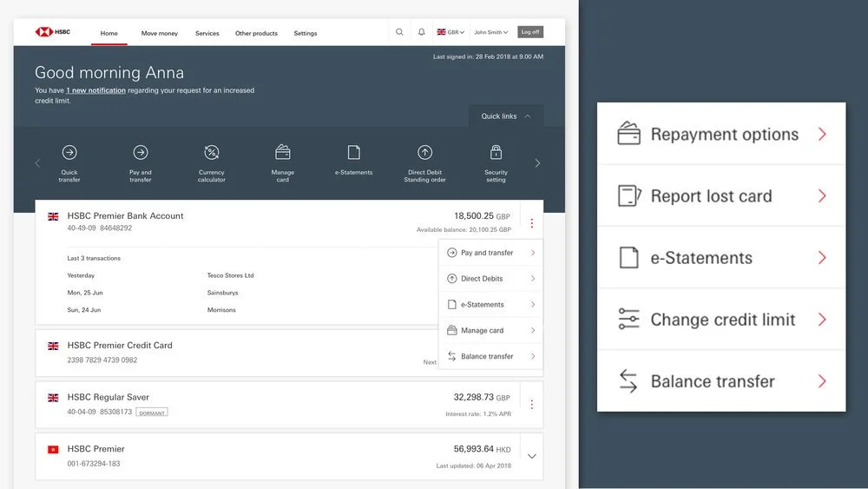Screen dimensions: 868x489
Task: Expand the HSBC Premier HKD account chevron
Action: (x=532, y=456)
